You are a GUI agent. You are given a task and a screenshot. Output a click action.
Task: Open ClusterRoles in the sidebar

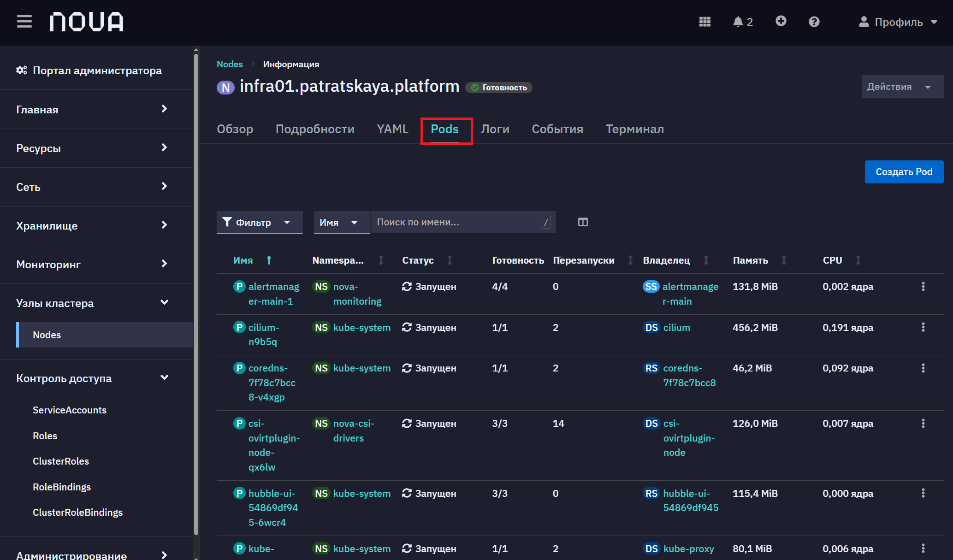click(61, 461)
